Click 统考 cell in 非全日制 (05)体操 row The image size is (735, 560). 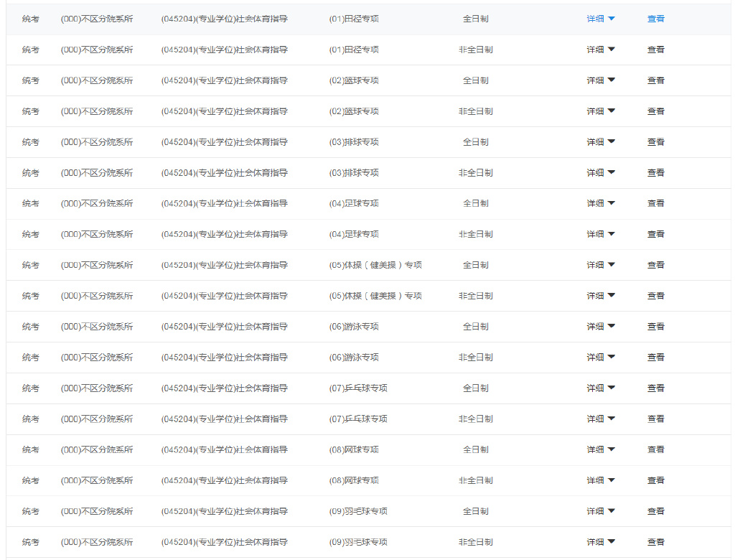[x=30, y=296]
